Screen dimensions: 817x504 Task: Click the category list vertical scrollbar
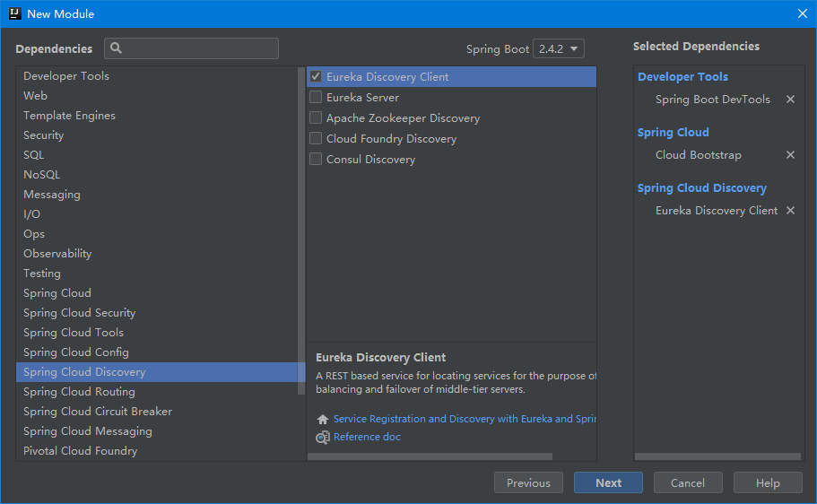[301, 230]
